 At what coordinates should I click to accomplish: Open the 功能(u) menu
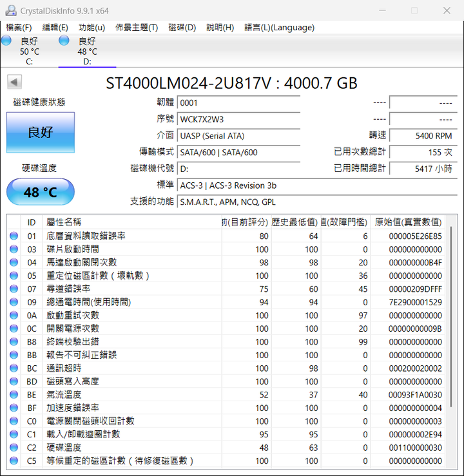(92, 28)
